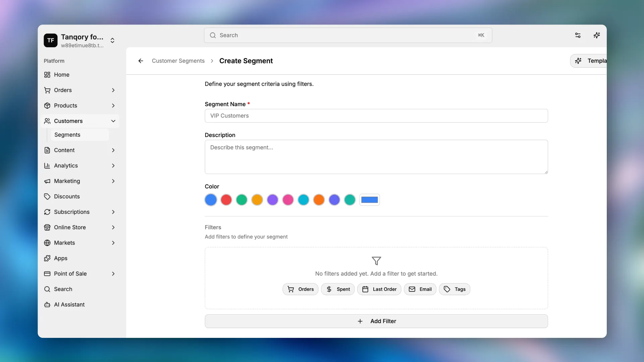Add an Email quick filter
Viewport: 644px width, 362px height.
point(420,289)
